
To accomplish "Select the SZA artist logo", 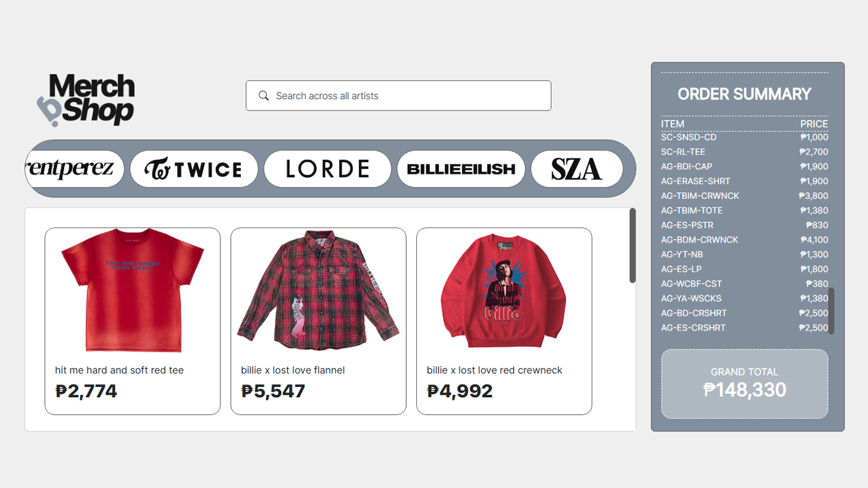I will [576, 169].
